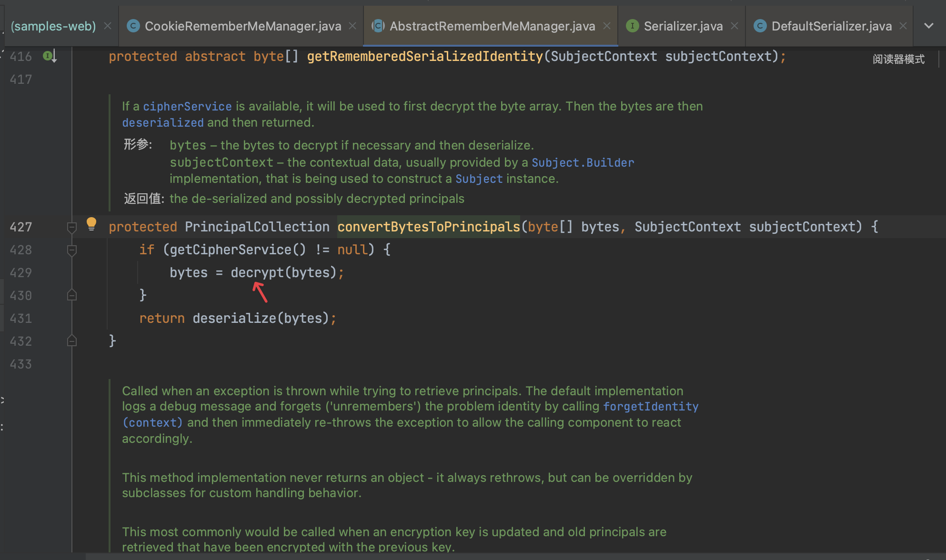
Task: Click line number 429 in the gutter
Action: click(x=21, y=273)
